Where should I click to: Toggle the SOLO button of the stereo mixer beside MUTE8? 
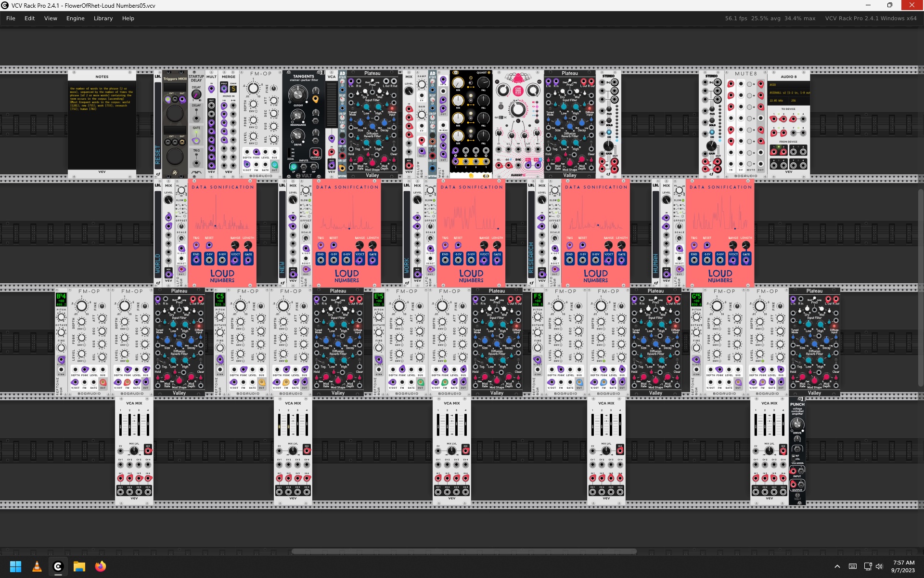712,120
